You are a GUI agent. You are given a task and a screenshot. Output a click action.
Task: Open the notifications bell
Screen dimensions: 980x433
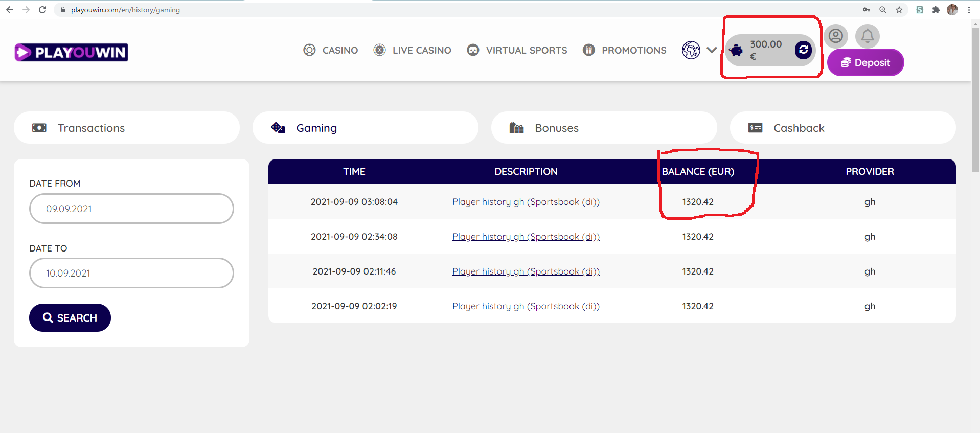[868, 36]
